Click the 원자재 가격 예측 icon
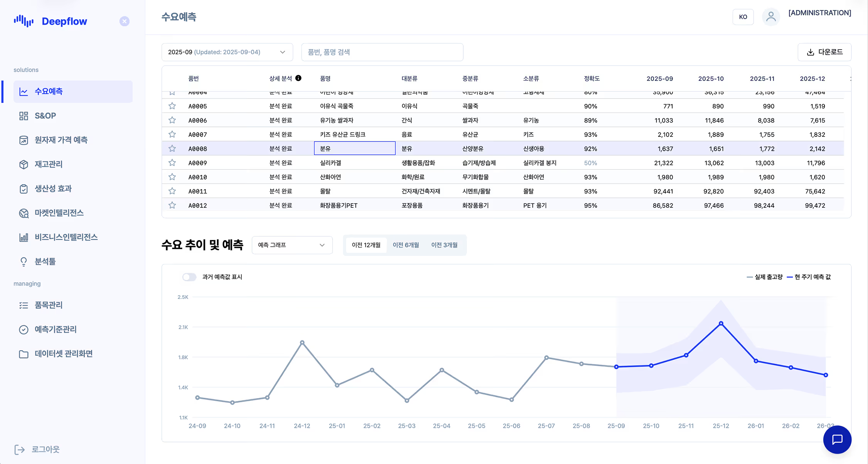Viewport: 868px width, 464px height. tap(24, 140)
